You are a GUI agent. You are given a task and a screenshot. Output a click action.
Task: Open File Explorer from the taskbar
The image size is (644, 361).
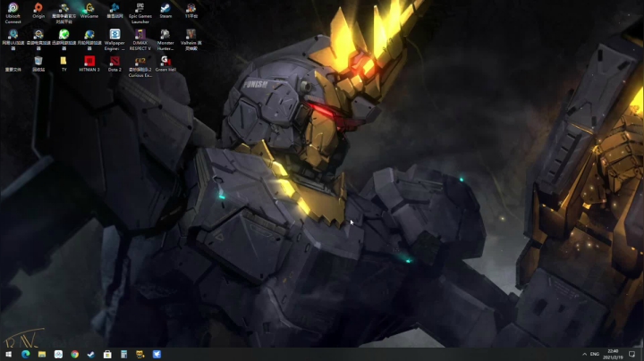point(42,354)
